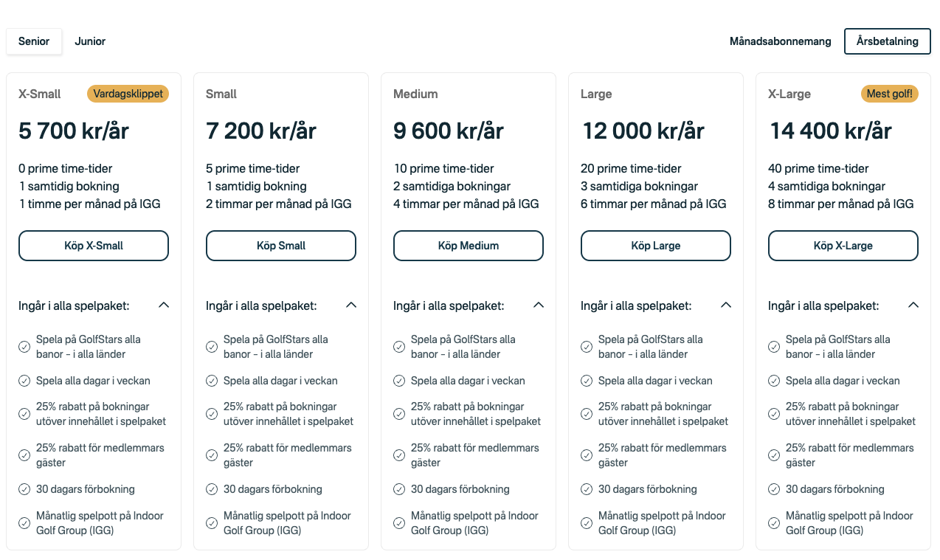Viewport: 940px width, 560px height.
Task: Buy the X-Small package with 'Köp X-Small'
Action: pyautogui.click(x=94, y=246)
